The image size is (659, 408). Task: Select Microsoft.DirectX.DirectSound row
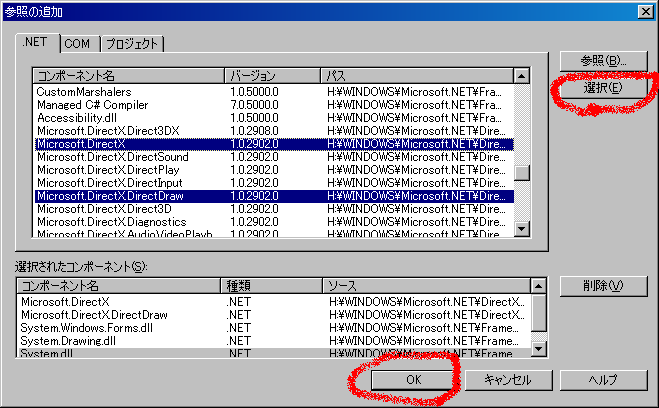274,157
